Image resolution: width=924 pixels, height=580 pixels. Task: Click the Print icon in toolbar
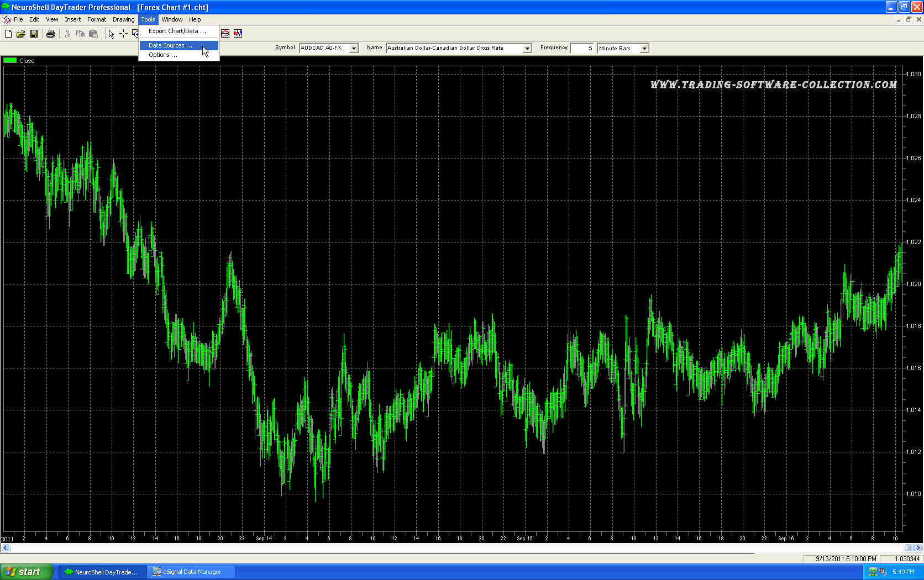click(51, 34)
